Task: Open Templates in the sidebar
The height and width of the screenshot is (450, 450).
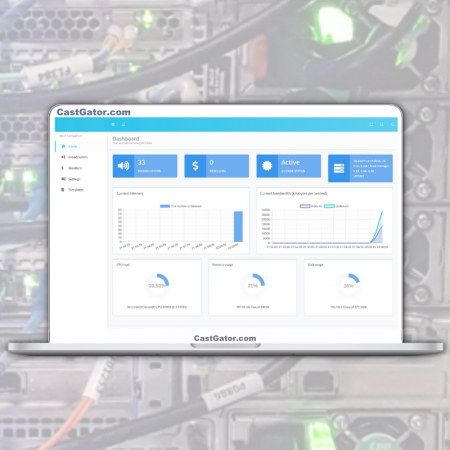Action: (81, 190)
